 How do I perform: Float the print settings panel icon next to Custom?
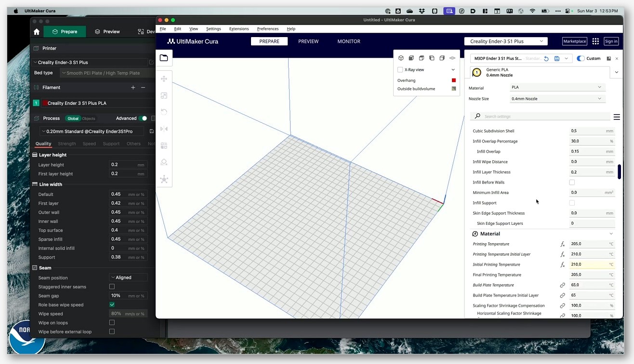click(609, 59)
